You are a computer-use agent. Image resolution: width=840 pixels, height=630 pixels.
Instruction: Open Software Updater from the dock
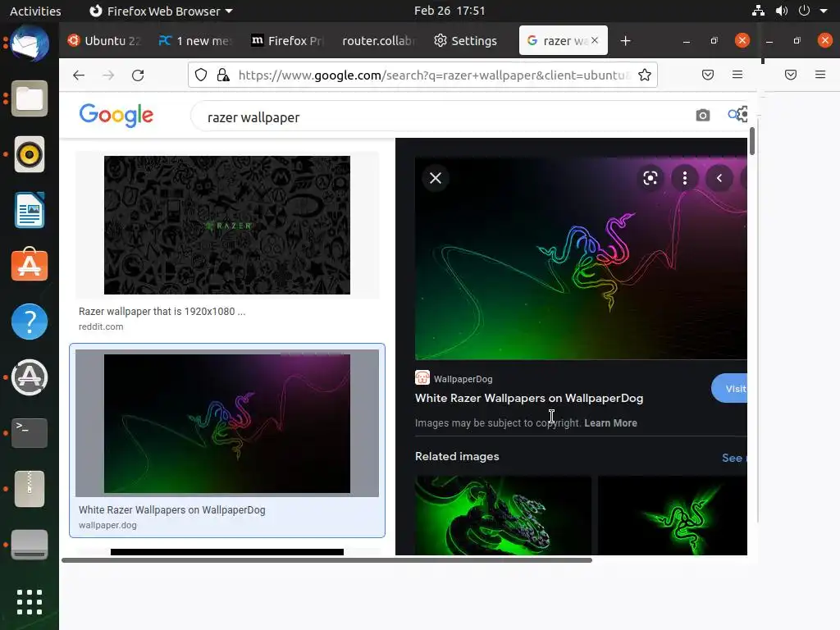[30, 377]
